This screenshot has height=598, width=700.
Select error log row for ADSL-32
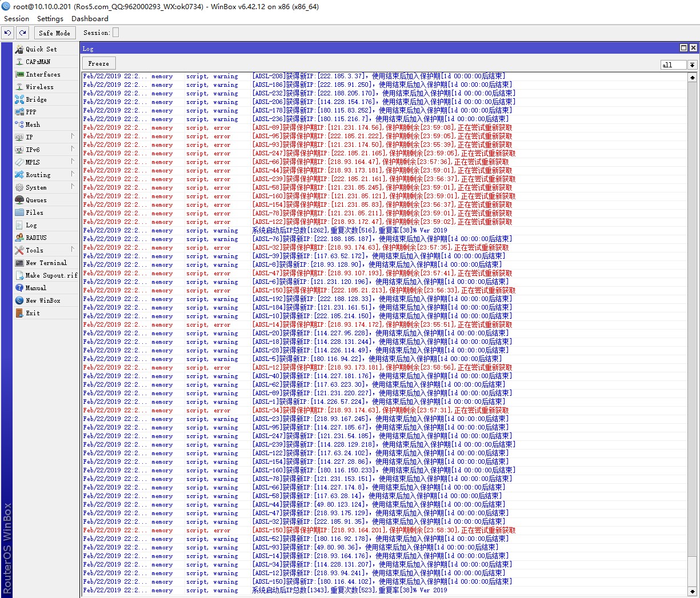tap(385, 247)
